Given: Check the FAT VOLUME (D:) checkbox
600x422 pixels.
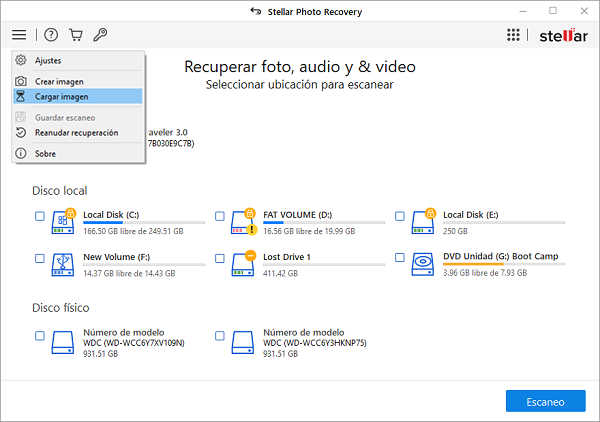Looking at the screenshot, I should (220, 216).
